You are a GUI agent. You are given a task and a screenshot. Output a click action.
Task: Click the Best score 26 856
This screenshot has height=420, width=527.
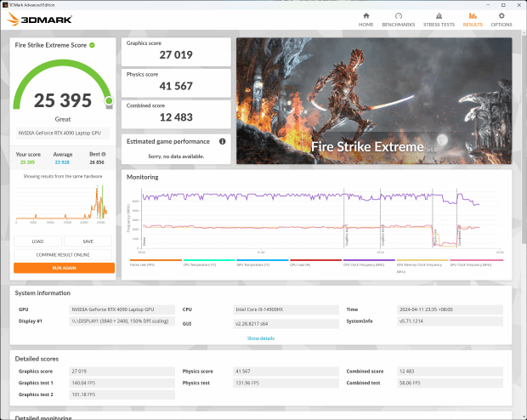point(97,162)
